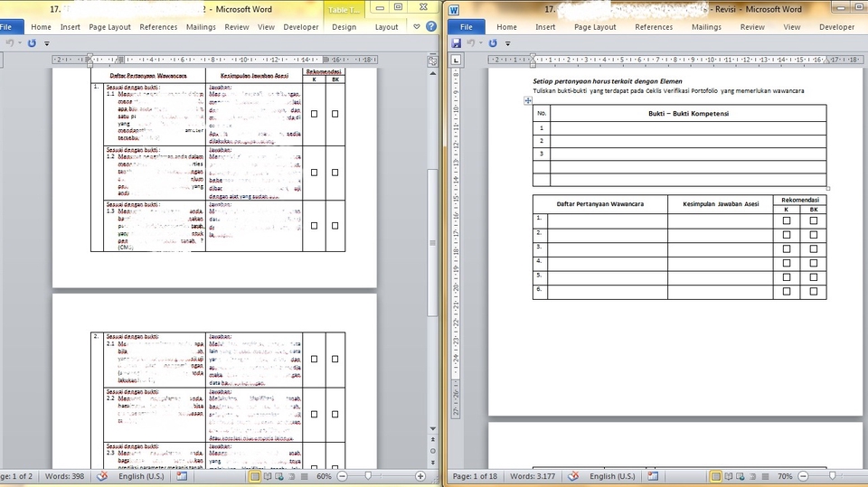Check BK box for row 2 right document
This screenshot has width=868, height=487.
point(813,235)
